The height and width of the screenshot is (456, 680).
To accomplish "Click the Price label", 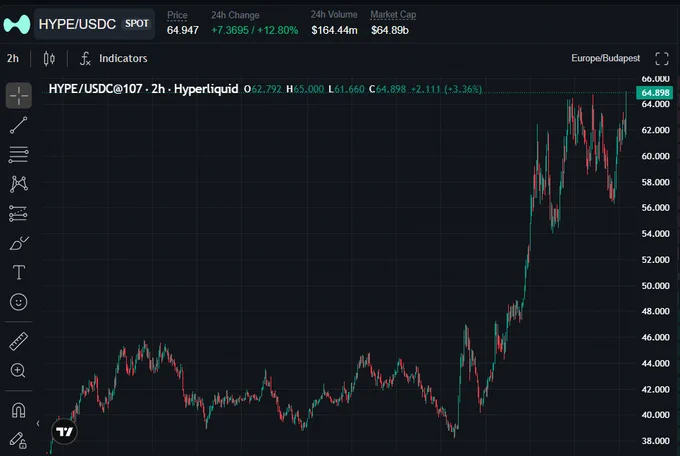I will point(177,15).
